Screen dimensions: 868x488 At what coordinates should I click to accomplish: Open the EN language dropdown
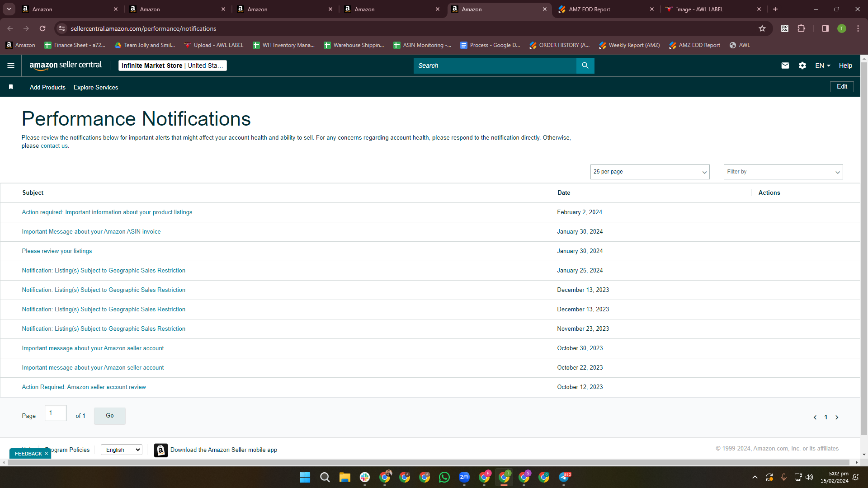point(823,66)
